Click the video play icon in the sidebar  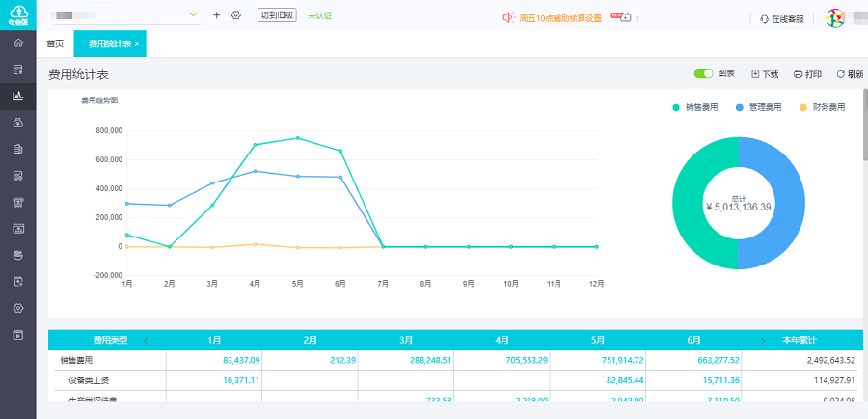(17, 335)
